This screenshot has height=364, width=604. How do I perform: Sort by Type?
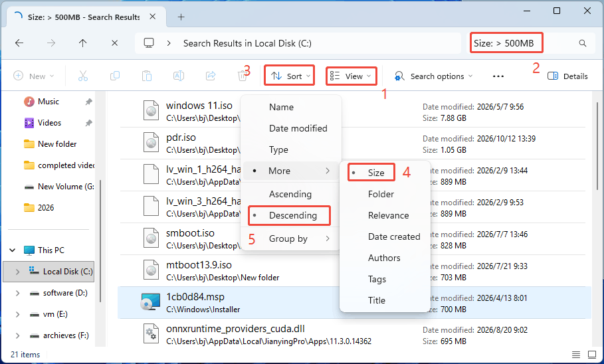tap(292, 149)
